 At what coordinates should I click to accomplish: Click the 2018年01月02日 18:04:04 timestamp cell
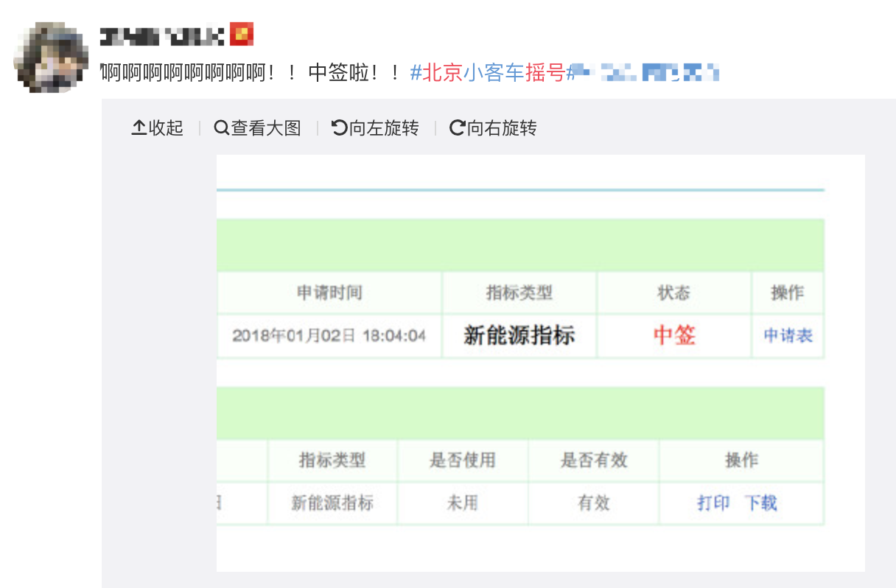pos(329,336)
